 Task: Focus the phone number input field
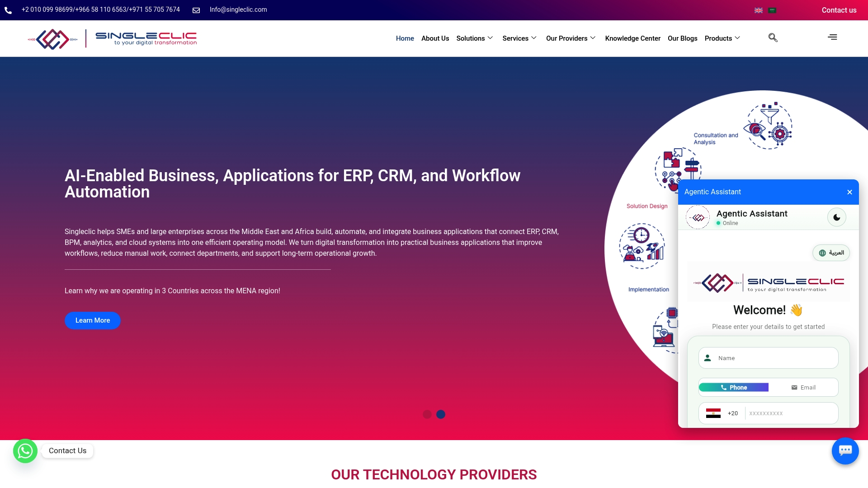click(x=792, y=413)
